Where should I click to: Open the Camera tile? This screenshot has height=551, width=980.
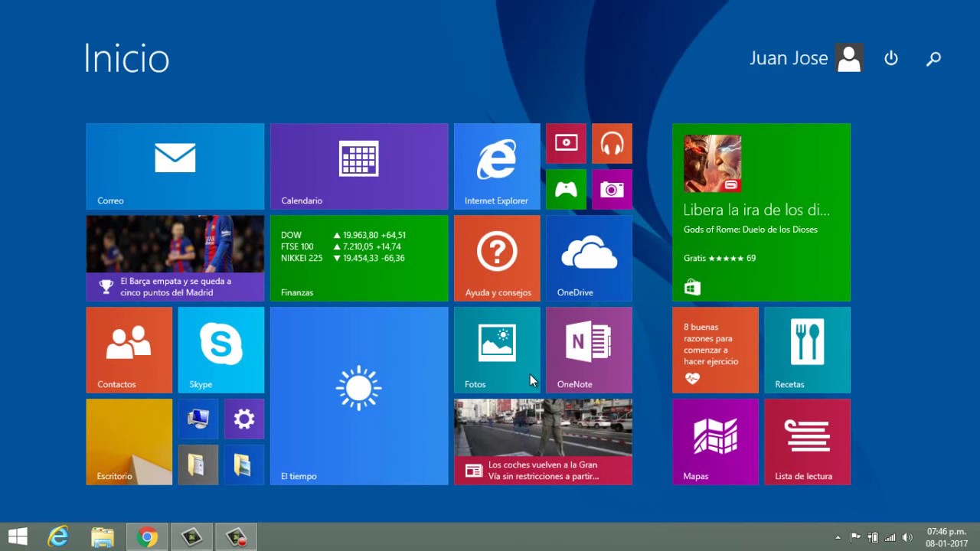[612, 189]
